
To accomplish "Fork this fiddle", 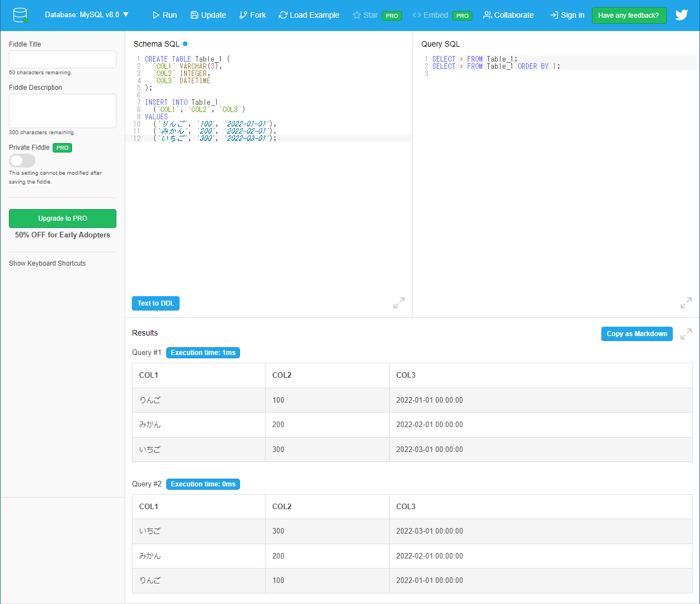I will [253, 15].
